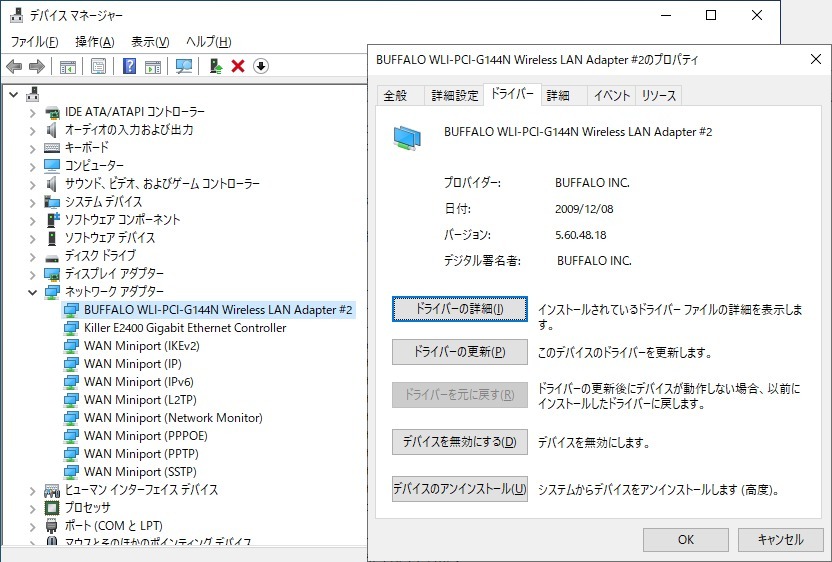This screenshot has width=832, height=562.
Task: Click the システム デバイス icon
Action: coord(52,202)
